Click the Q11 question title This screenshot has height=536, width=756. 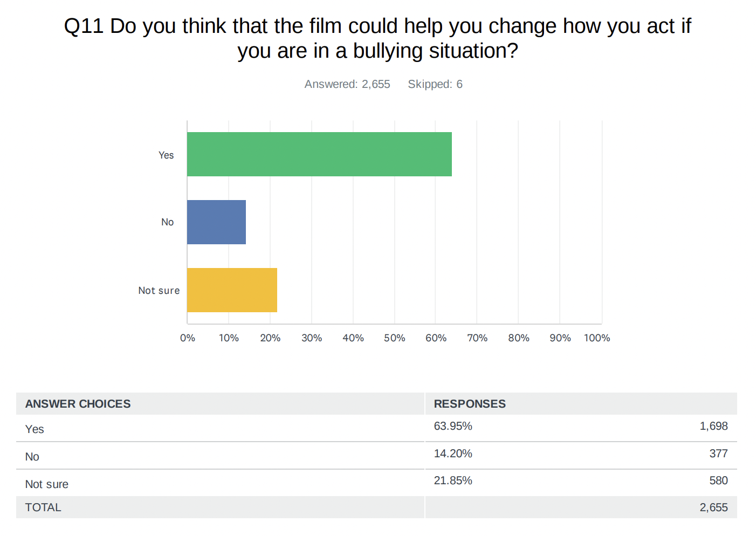click(x=377, y=38)
